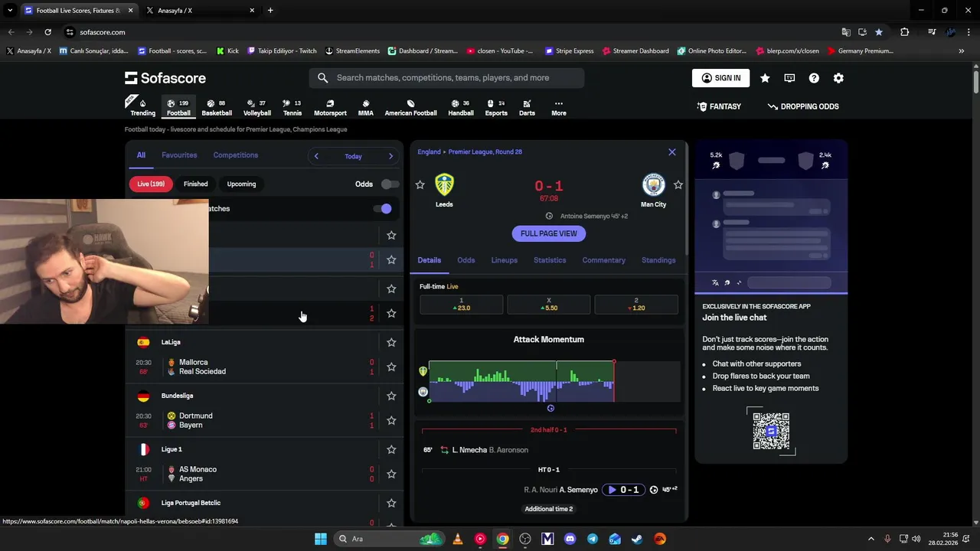The image size is (980, 551).
Task: Expand the More sports menu
Action: pyautogui.click(x=559, y=107)
